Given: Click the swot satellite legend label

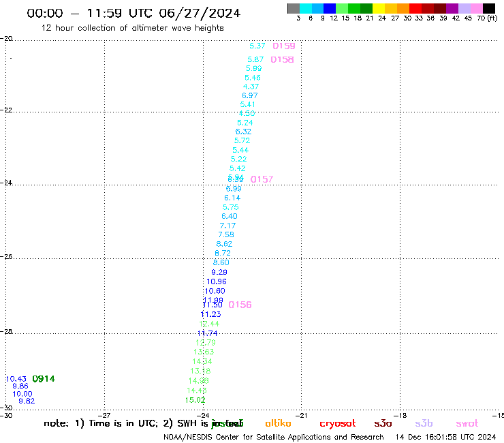Looking at the screenshot, I should coord(467,423).
